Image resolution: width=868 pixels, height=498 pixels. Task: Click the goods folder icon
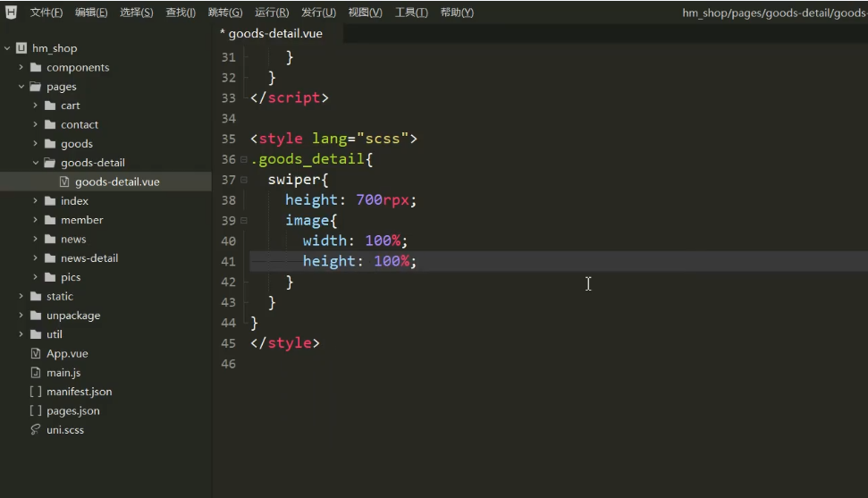coord(50,143)
